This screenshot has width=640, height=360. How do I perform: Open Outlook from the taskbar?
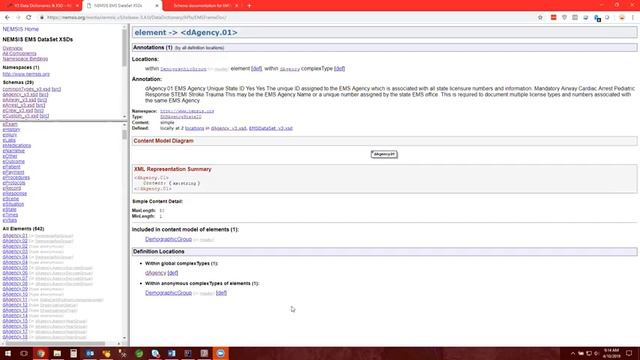click(x=90, y=353)
